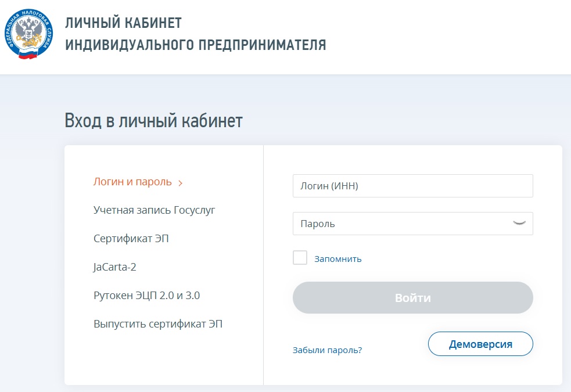Switch to Учетная запись Госуслуг login

point(154,210)
